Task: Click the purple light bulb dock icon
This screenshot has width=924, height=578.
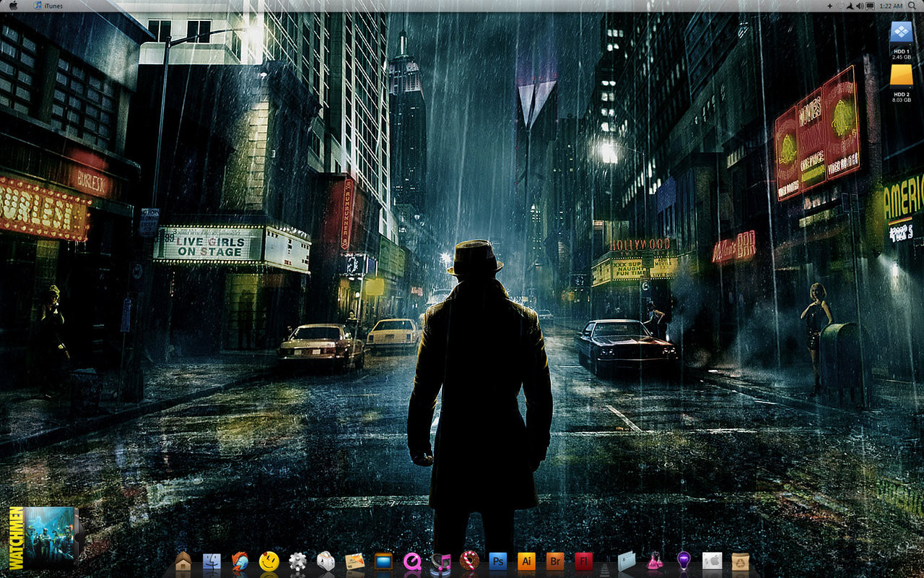Action: coord(684,561)
